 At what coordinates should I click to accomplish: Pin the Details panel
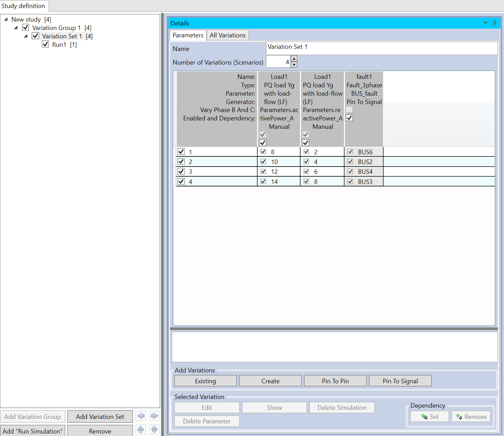[x=494, y=23]
